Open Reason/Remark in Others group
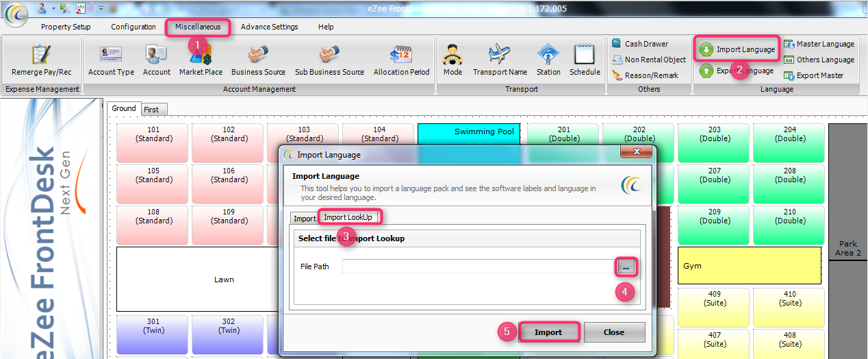The height and width of the screenshot is (359, 868). tap(645, 75)
